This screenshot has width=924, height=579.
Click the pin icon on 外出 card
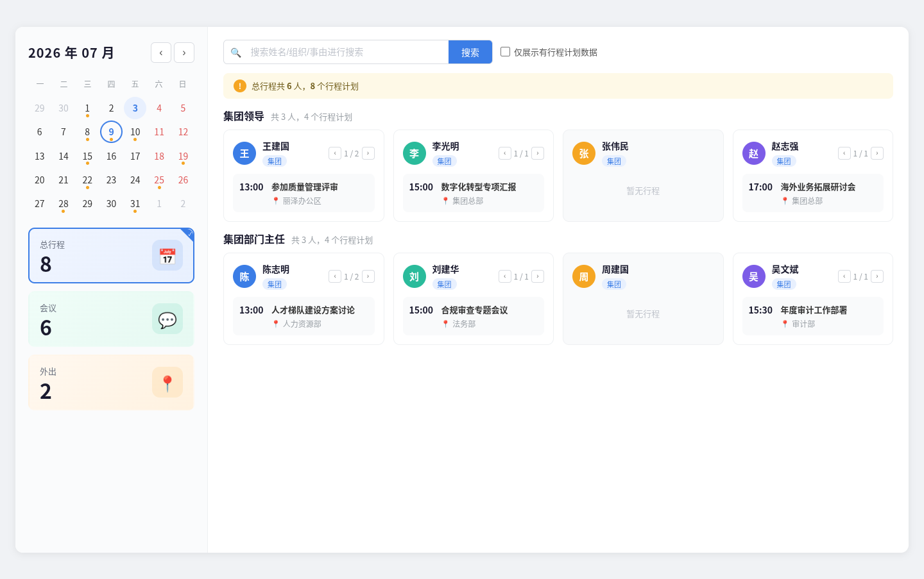click(167, 382)
